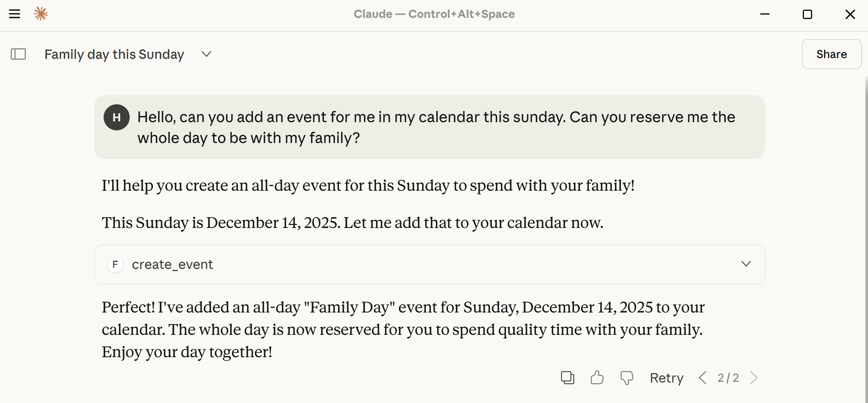
Task: Minimize the Claude window
Action: click(x=765, y=14)
